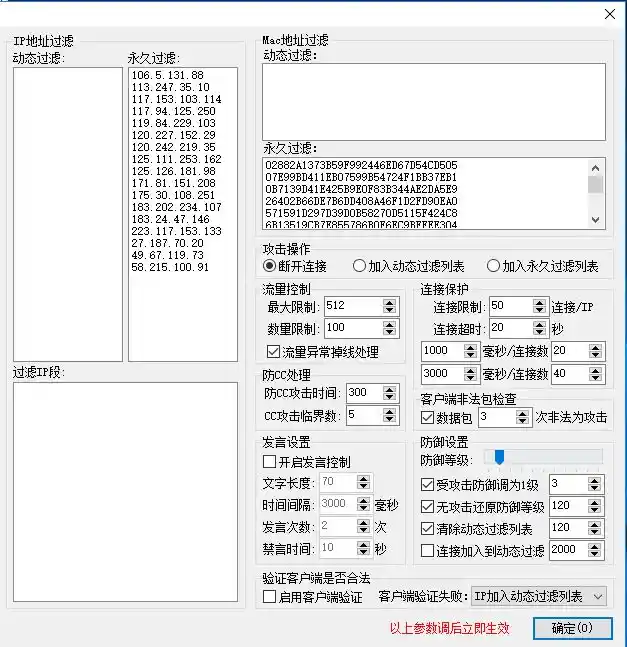Click the stepper on the 3000 毫秒/连接数 field
This screenshot has width=627, height=647.
(x=470, y=374)
